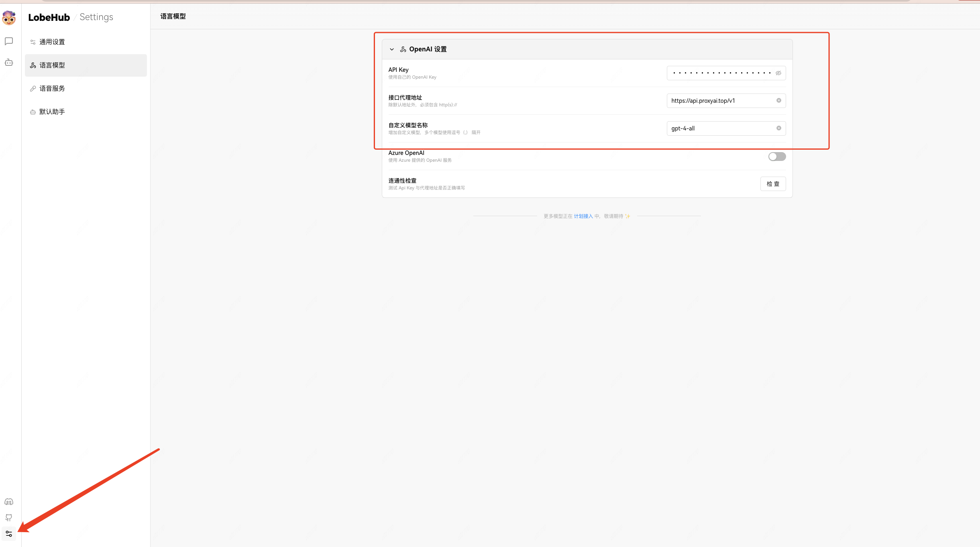The image size is (980, 547).
Task: Click the GitHub icon in sidebar
Action: (9, 518)
